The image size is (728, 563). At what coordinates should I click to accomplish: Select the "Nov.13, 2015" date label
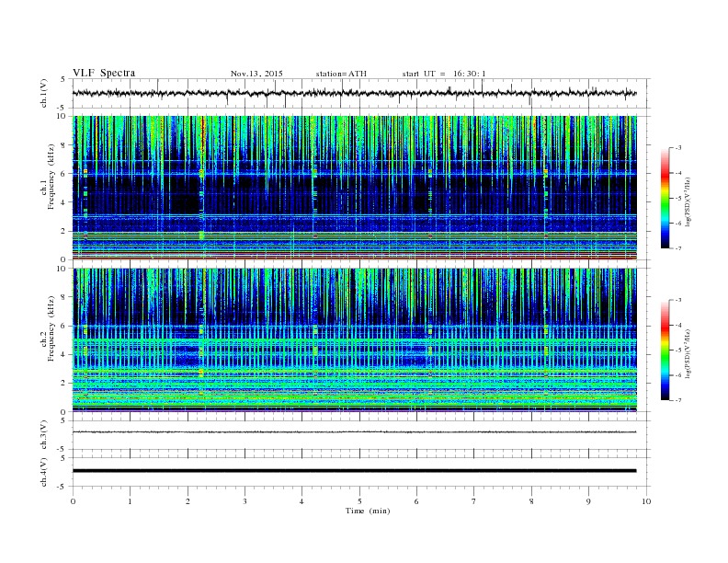pyautogui.click(x=256, y=74)
